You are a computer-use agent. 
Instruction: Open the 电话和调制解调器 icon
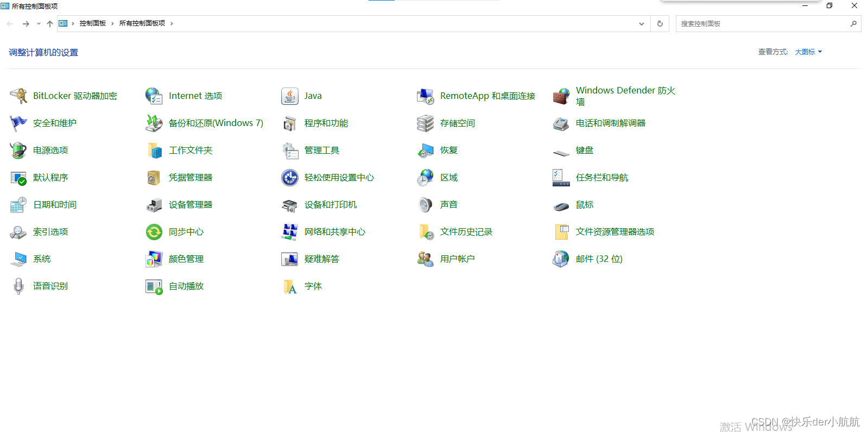pos(561,123)
